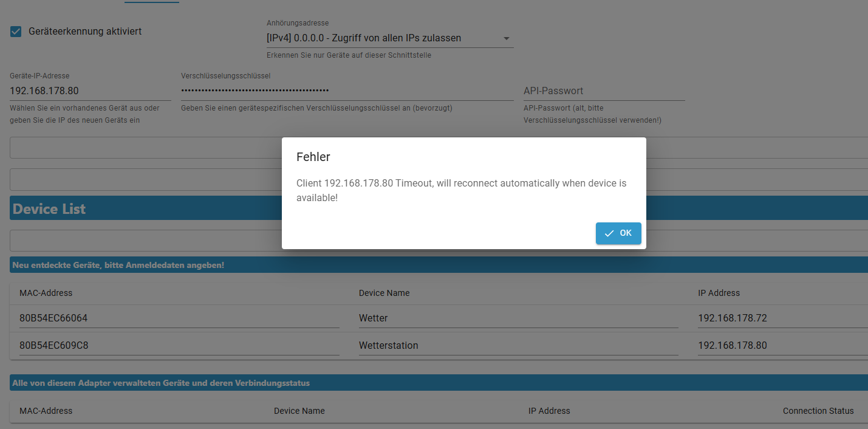868x429 pixels.
Task: Confirm the Fehler dialog with OK
Action: [618, 233]
